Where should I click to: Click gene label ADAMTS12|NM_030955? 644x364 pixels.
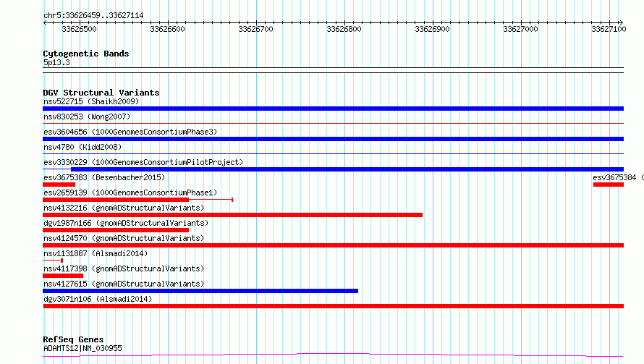(x=82, y=348)
